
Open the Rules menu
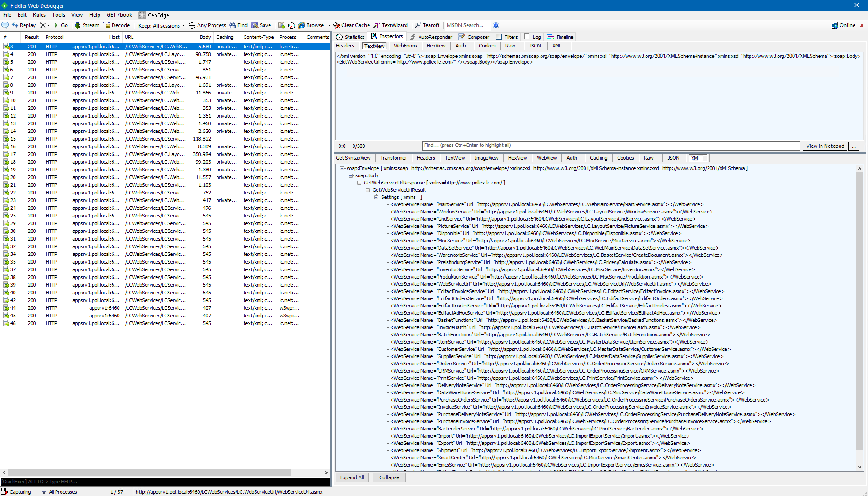tap(39, 15)
